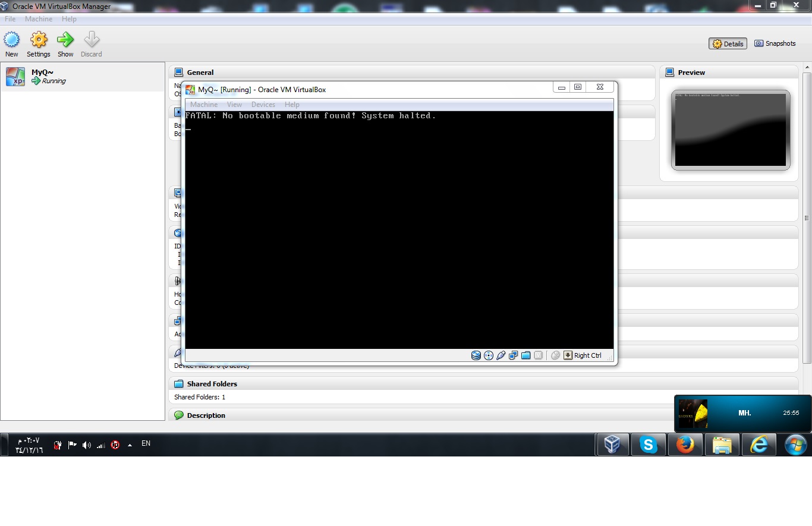
Task: Open the Machine menu in VirtualBox Manager
Action: point(39,19)
